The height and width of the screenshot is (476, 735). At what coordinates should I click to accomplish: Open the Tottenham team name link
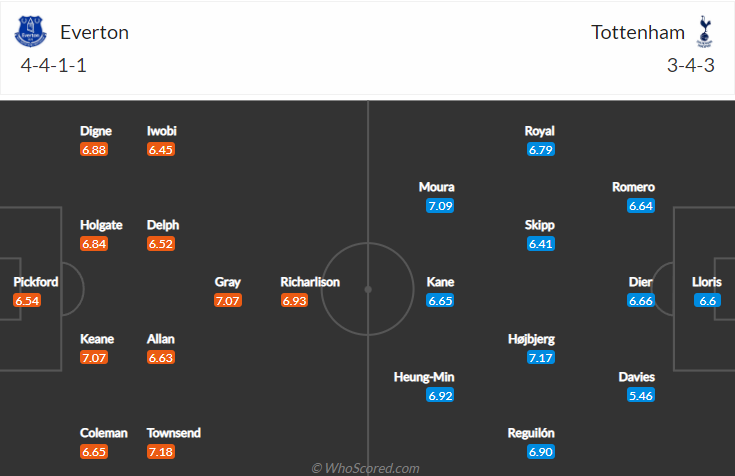pos(638,32)
